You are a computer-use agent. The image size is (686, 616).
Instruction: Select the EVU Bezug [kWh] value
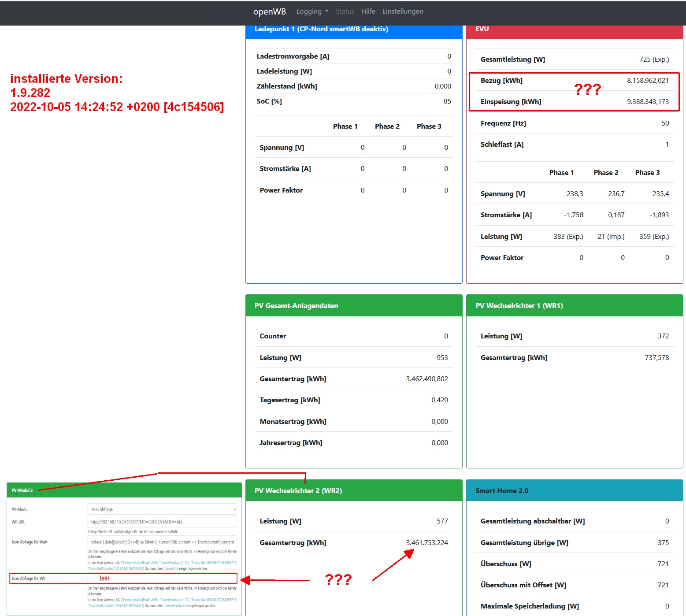point(647,81)
